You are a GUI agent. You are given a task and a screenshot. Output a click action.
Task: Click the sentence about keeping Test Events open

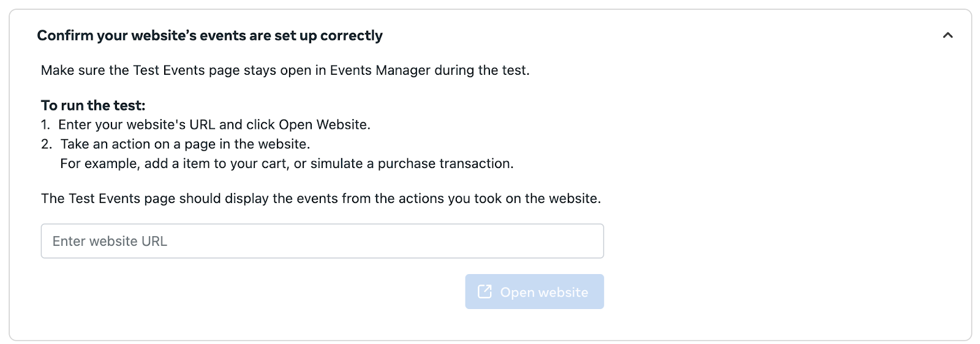(x=285, y=70)
